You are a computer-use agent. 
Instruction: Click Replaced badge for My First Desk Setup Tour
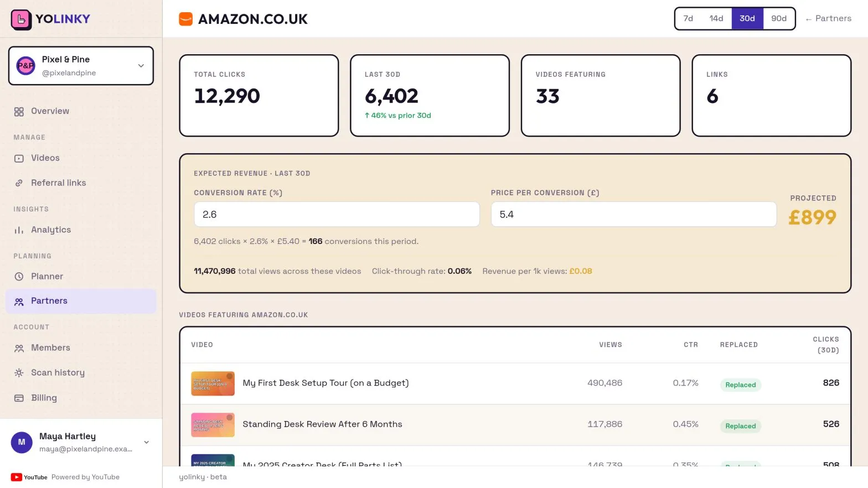740,385
